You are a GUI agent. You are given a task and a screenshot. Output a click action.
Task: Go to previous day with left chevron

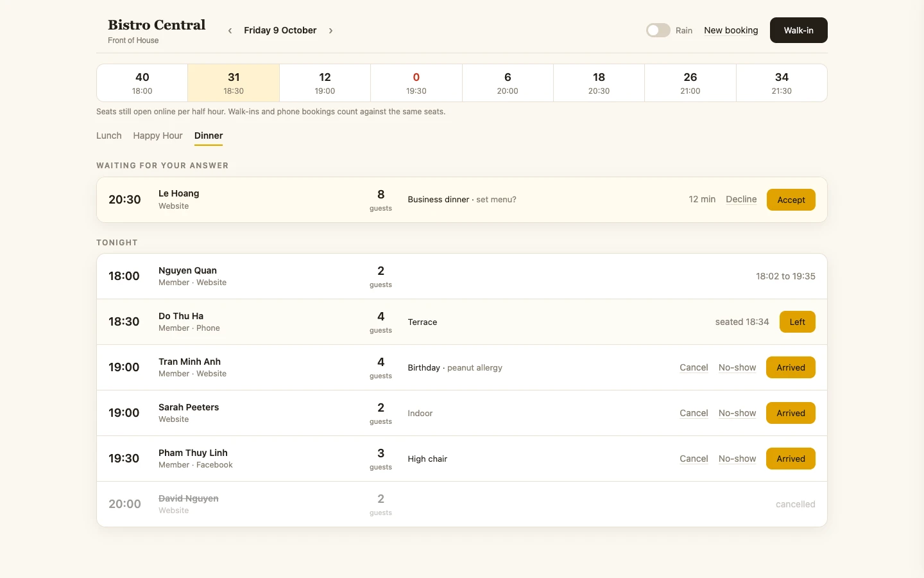pos(230,30)
